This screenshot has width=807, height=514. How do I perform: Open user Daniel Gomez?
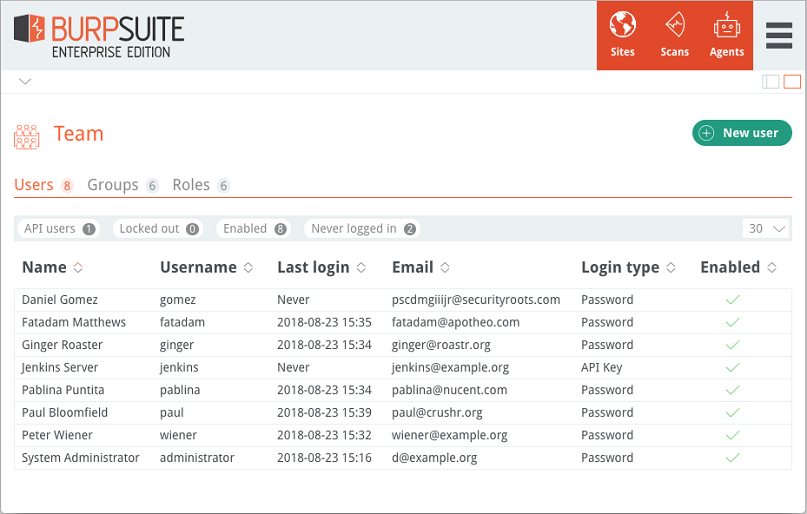(60, 299)
